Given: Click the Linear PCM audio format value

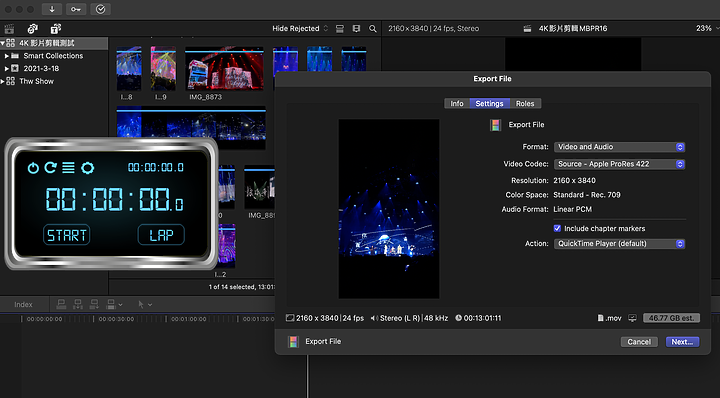Looking at the screenshot, I should (x=573, y=209).
